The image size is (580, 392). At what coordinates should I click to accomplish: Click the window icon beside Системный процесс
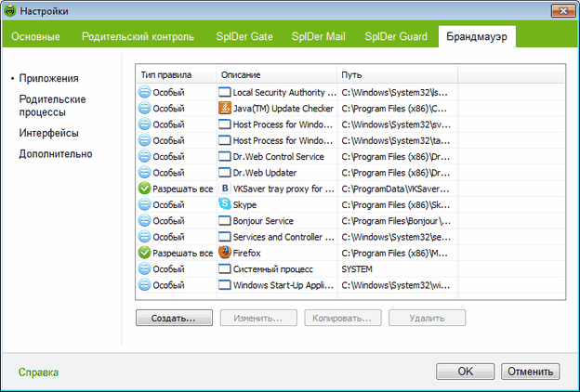point(225,268)
